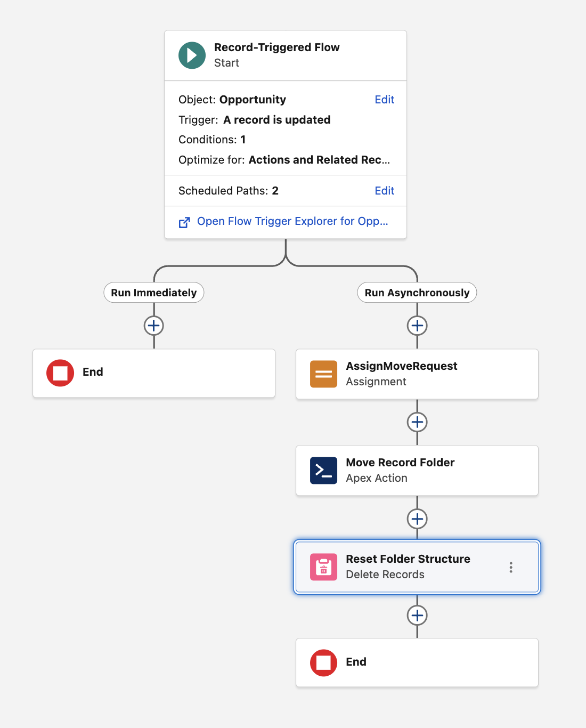Add element between Move Record Folder and Reset Folder Structure
Viewport: 586px width, 728px height.
click(x=417, y=519)
